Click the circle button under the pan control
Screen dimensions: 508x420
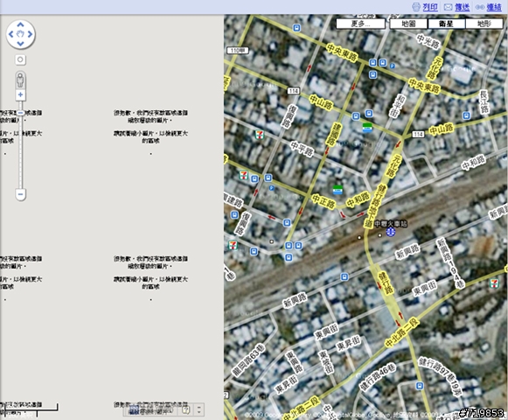[x=20, y=59]
